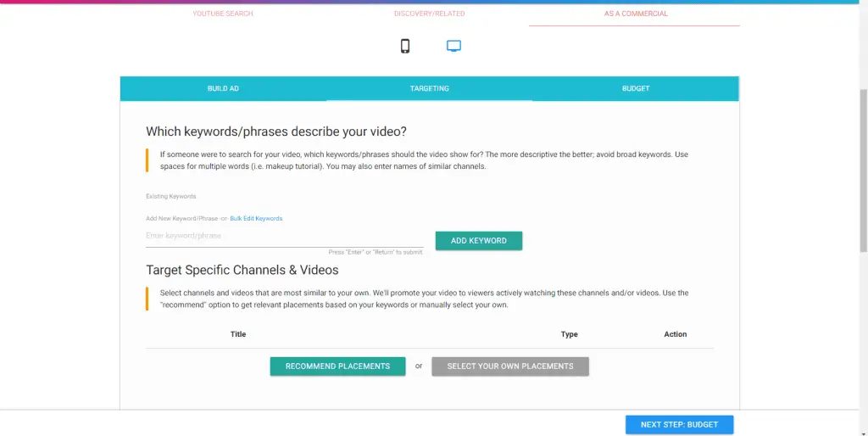The width and height of the screenshot is (868, 436).
Task: Click the Title column header
Action: tap(238, 334)
